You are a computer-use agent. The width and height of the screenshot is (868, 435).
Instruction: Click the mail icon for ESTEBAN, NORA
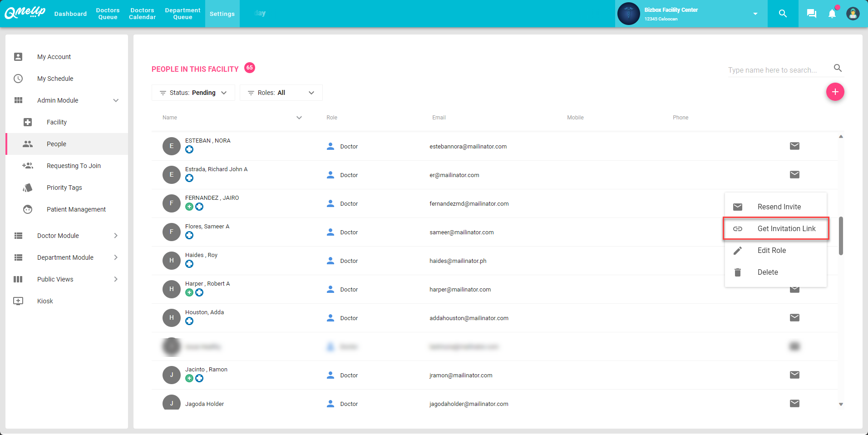(794, 146)
